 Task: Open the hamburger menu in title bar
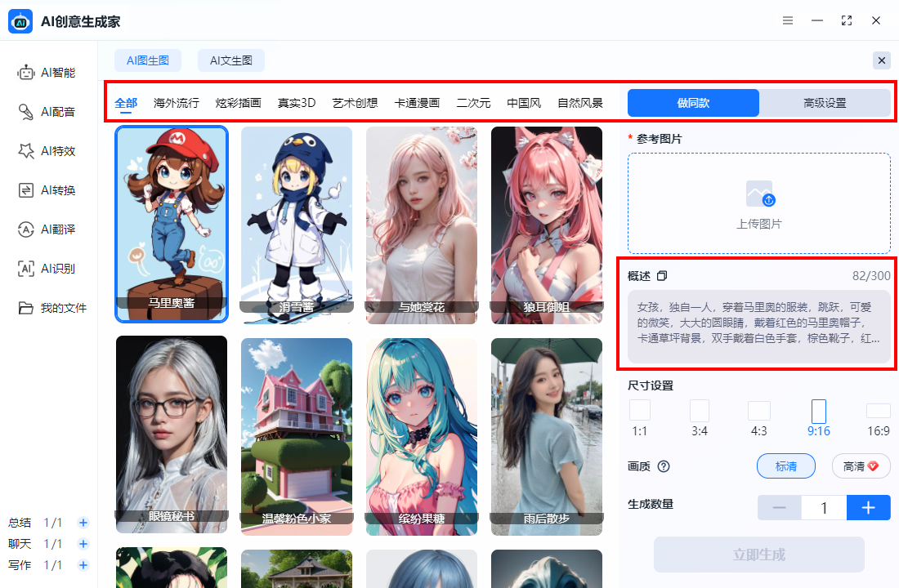[788, 20]
